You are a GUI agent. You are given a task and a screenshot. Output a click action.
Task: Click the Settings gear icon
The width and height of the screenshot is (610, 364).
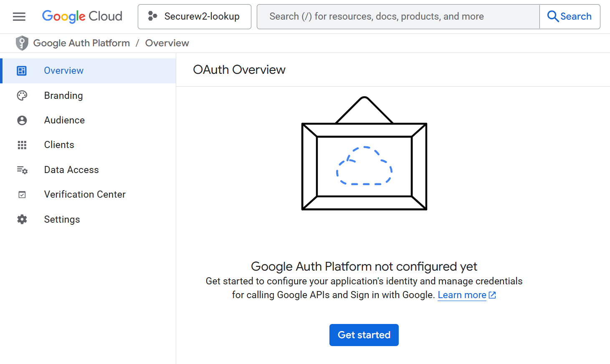(22, 219)
